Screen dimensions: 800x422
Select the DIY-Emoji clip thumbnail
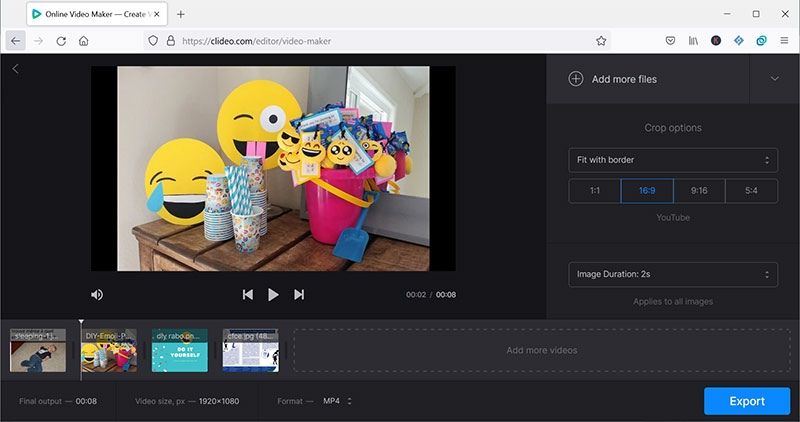click(109, 350)
